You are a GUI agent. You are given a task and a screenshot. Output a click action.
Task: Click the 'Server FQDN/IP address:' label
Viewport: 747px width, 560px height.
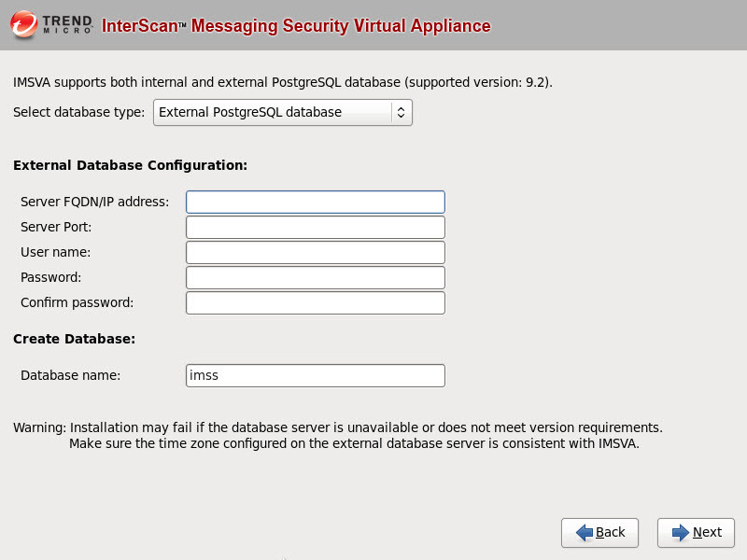94,202
